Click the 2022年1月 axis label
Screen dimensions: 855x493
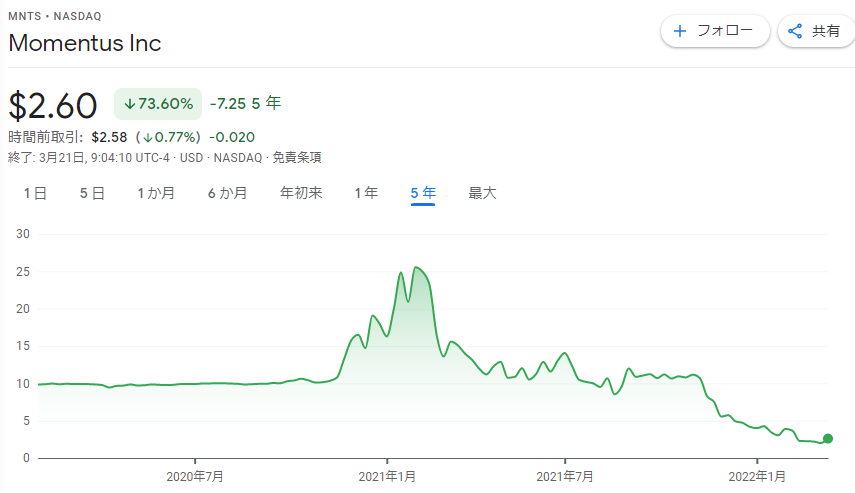(x=757, y=477)
